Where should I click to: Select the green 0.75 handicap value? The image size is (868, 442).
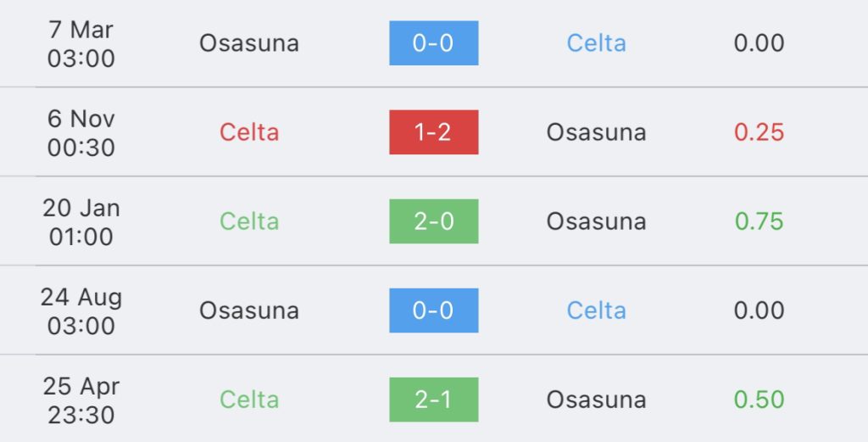[x=759, y=221]
